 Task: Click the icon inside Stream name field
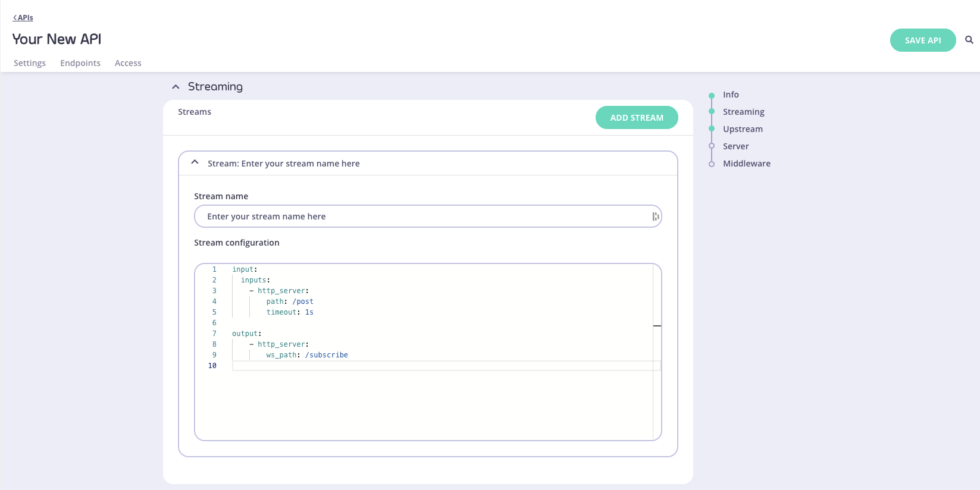pyautogui.click(x=655, y=216)
